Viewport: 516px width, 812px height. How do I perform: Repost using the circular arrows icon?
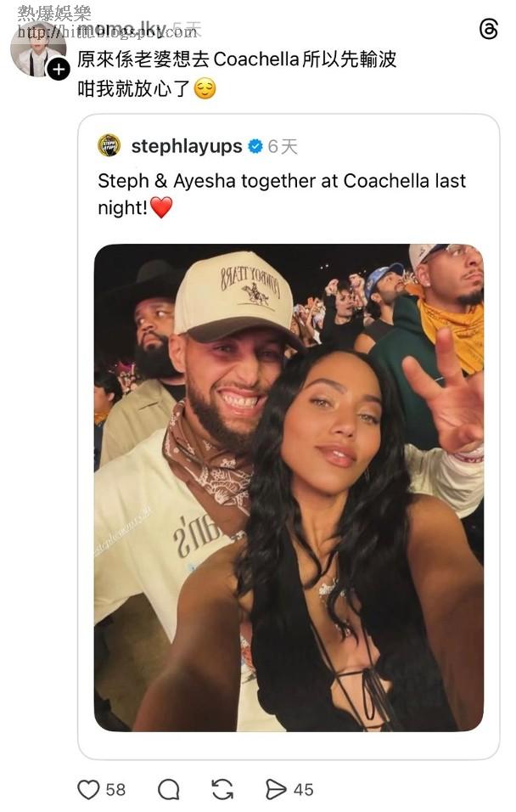point(222,789)
